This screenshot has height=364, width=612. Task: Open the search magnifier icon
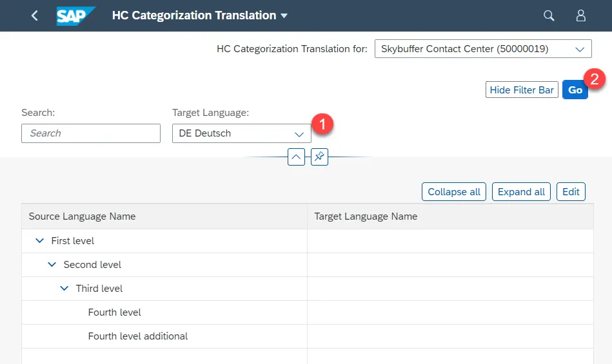tap(549, 15)
